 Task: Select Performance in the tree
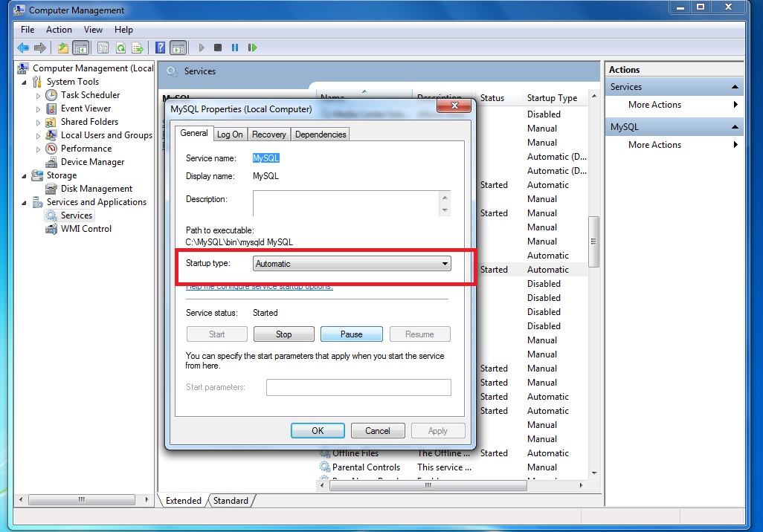point(86,149)
